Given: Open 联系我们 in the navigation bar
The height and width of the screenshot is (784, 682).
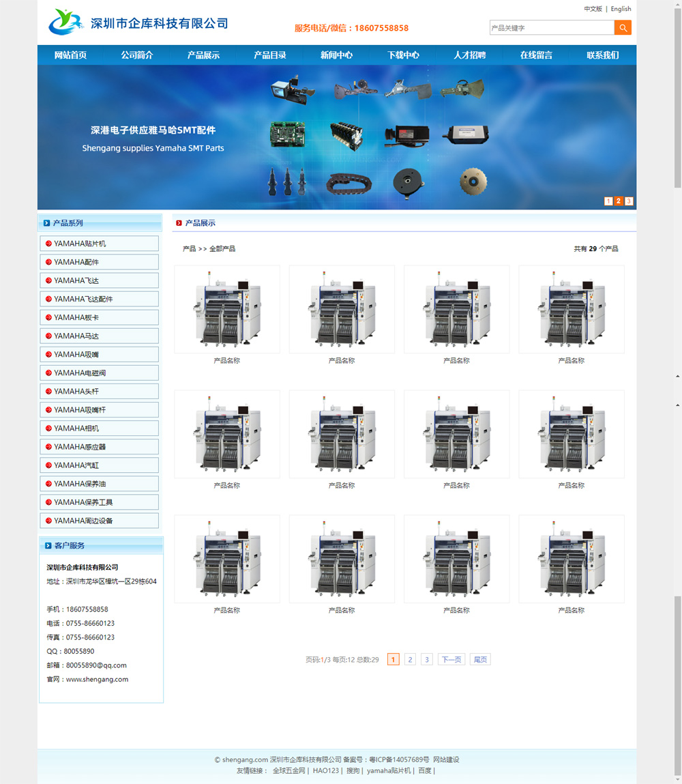Looking at the screenshot, I should click(x=603, y=55).
